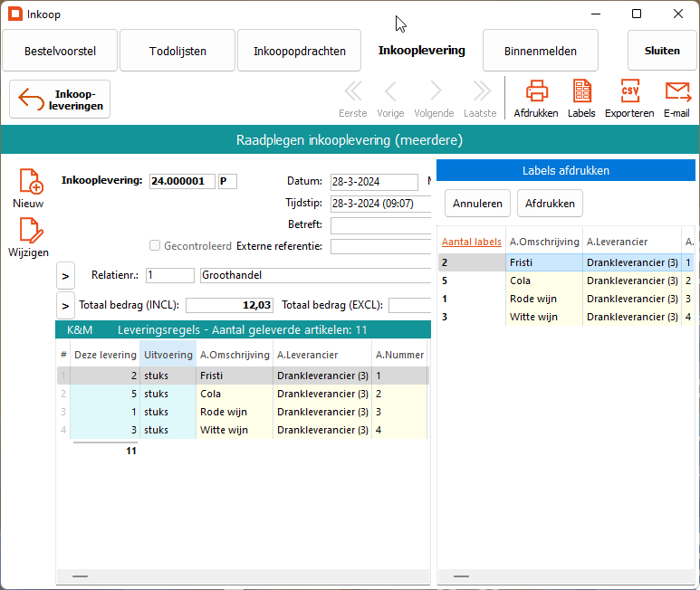Click the Totaal bedrag (EXCL) field
Screen dimensions: 700x590
410,305
